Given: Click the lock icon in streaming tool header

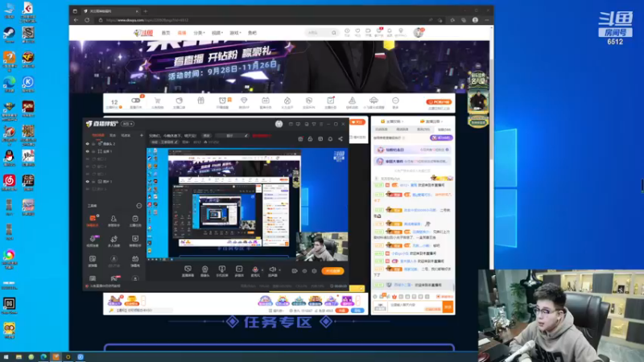Looking at the screenshot, I should [x=310, y=139].
